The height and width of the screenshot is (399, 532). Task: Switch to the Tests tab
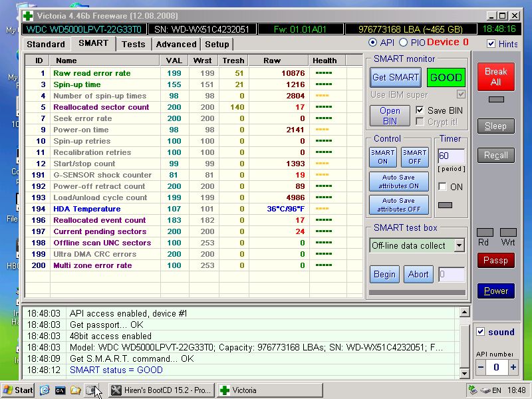pyautogui.click(x=133, y=44)
